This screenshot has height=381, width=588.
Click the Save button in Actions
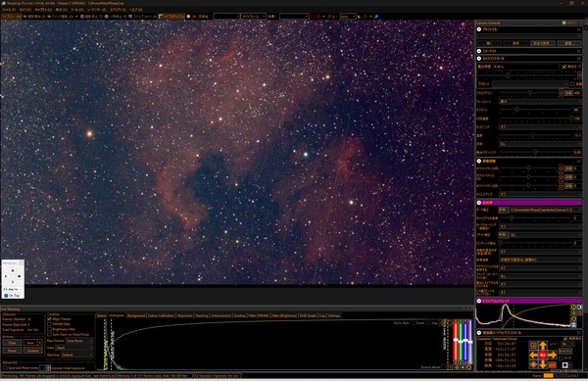30,343
